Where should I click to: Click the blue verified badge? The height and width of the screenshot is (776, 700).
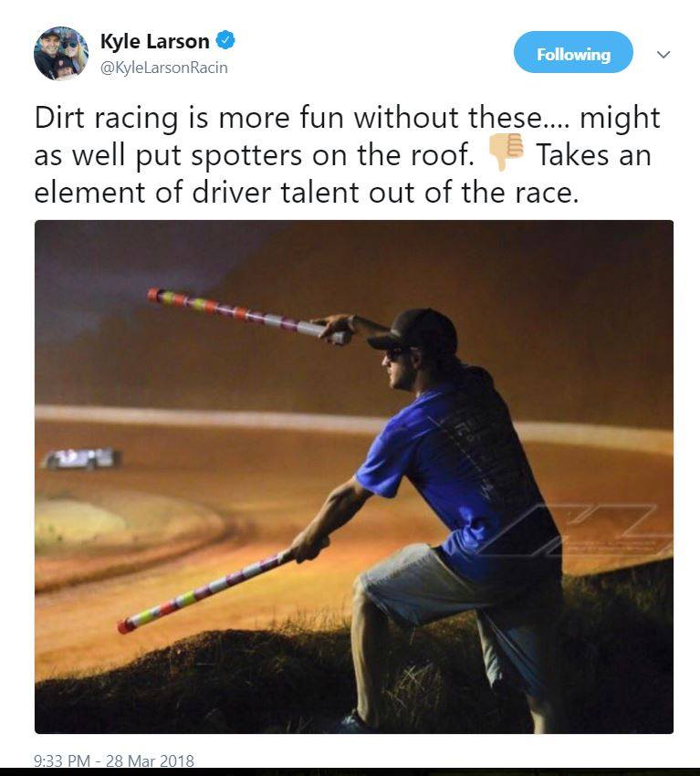click(225, 40)
